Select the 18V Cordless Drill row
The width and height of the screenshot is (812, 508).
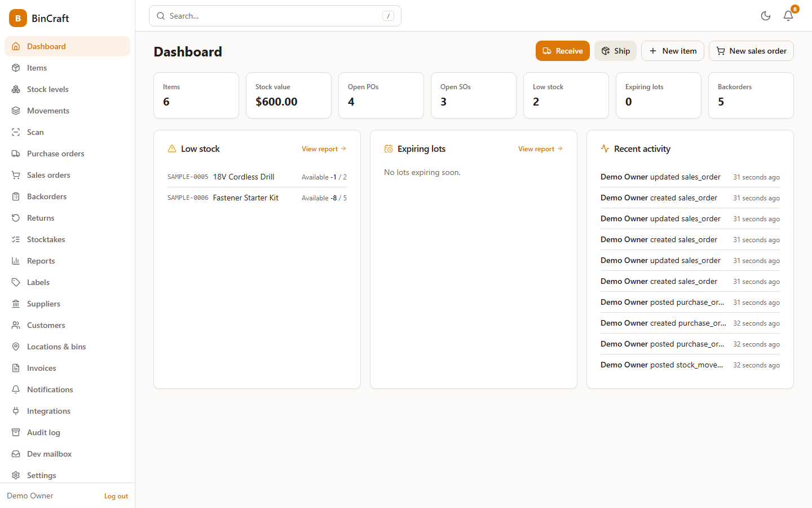[257, 177]
